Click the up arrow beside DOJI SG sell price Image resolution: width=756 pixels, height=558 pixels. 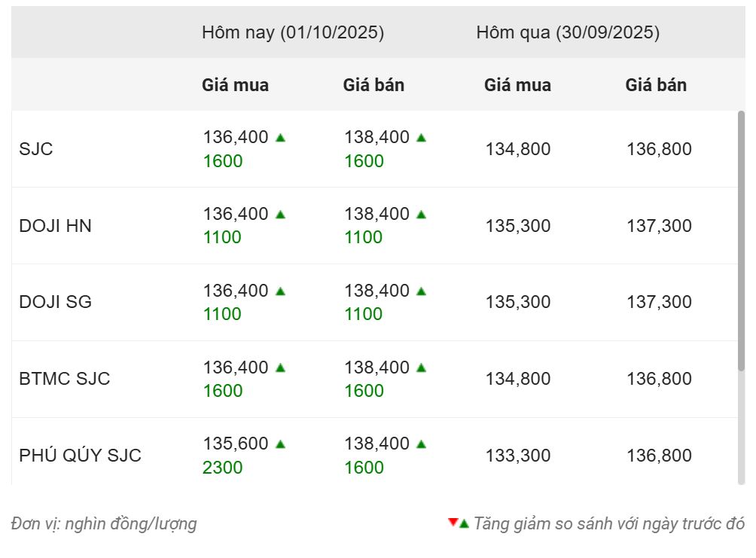(x=421, y=291)
